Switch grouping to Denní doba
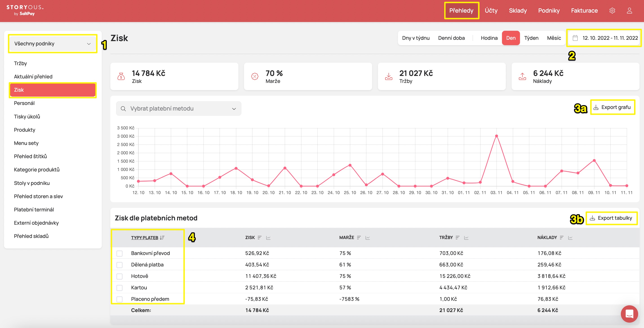 [451, 38]
